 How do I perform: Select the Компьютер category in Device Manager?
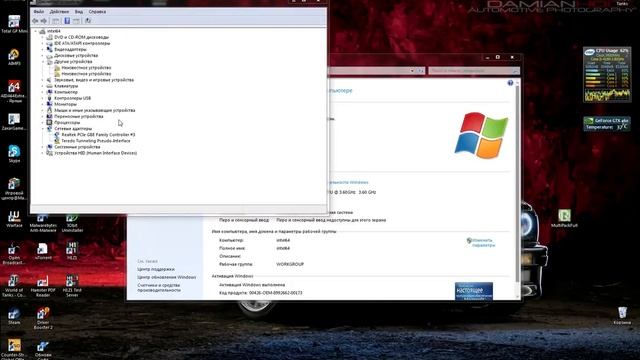tap(66, 92)
